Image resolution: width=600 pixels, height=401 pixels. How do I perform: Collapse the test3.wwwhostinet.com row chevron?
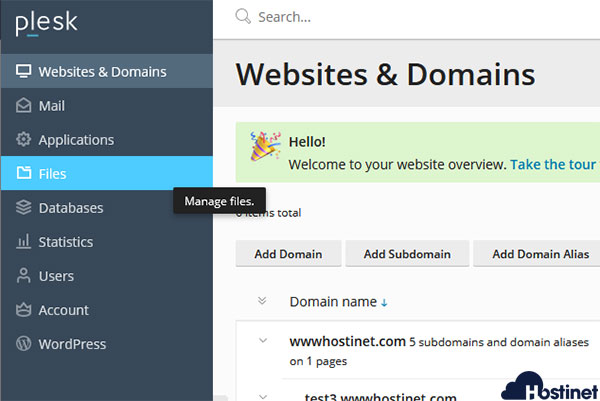(x=263, y=397)
